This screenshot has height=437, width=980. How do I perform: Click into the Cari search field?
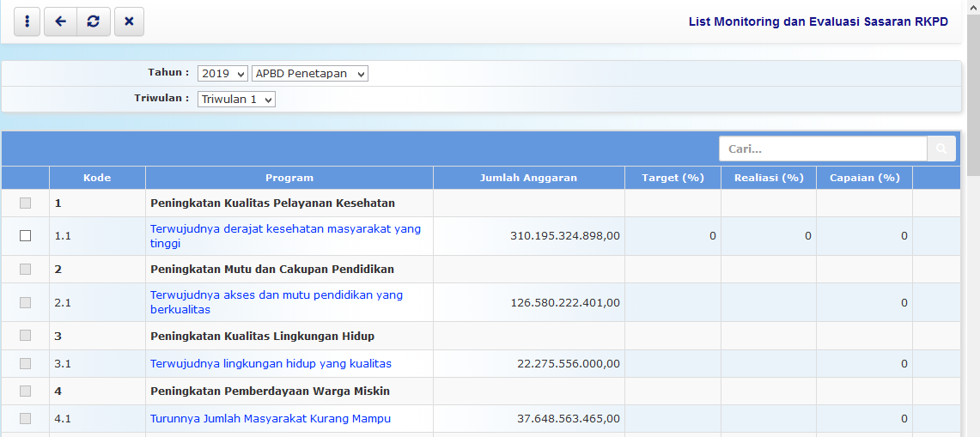click(x=822, y=149)
